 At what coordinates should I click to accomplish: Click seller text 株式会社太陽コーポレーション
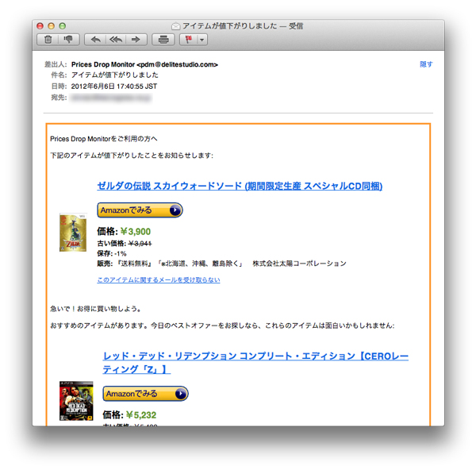pos(299,264)
